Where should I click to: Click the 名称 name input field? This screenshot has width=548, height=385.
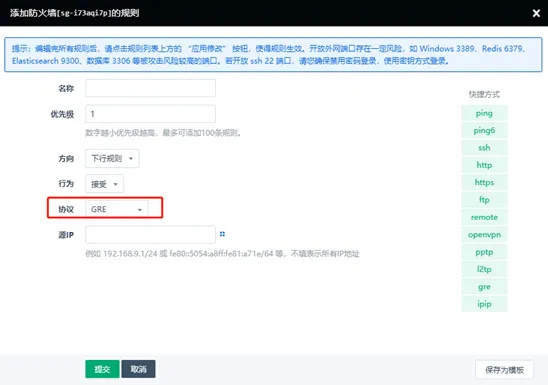click(150, 88)
